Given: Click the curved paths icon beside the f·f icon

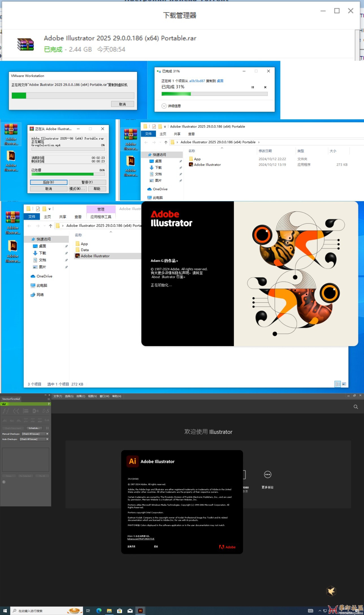Looking at the screenshot, I should tap(16, 411).
